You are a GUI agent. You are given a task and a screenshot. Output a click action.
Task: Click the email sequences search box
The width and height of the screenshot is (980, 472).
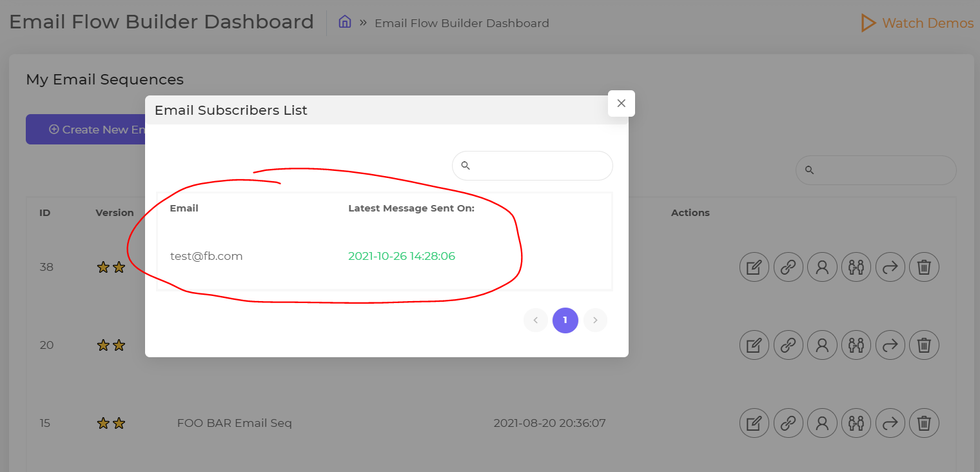point(876,170)
